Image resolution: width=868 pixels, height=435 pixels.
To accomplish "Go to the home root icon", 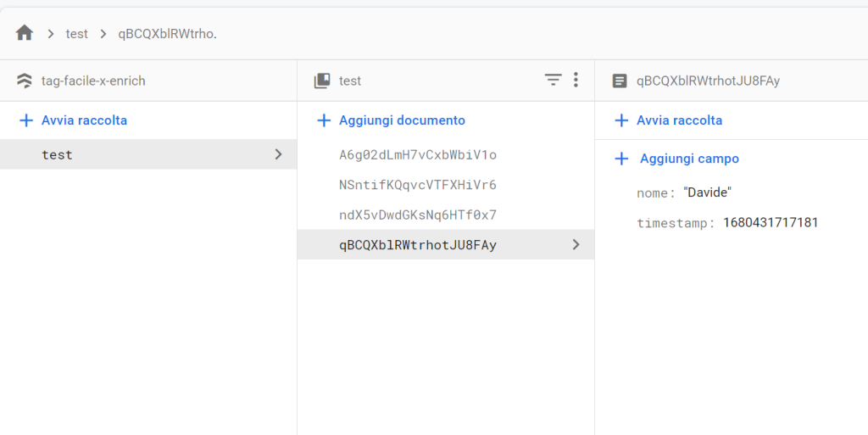I will (25, 33).
